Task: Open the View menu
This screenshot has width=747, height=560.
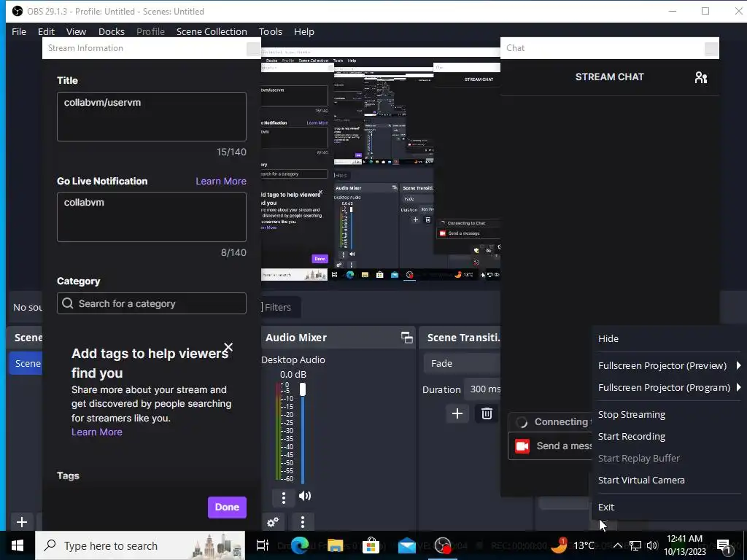Action: 76,31
